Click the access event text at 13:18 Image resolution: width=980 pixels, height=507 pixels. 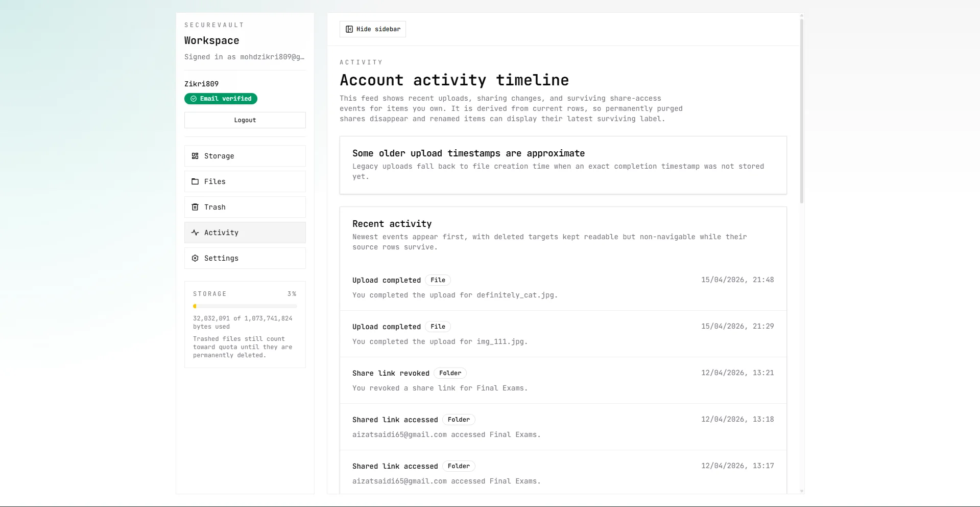(446, 434)
